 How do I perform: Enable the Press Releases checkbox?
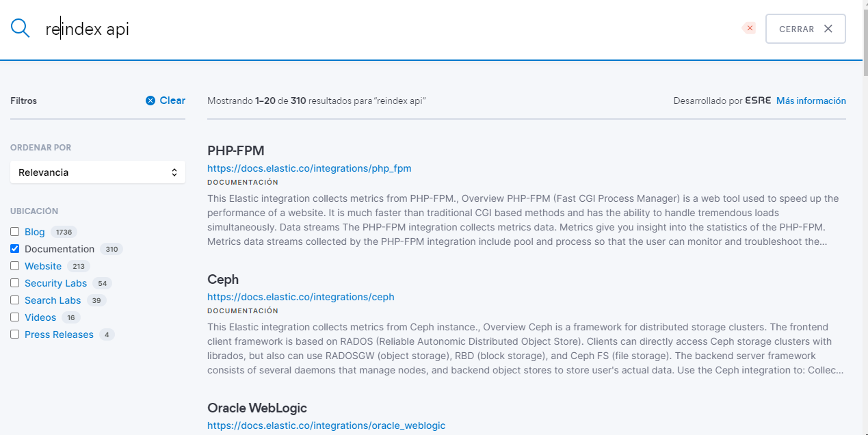tap(15, 334)
